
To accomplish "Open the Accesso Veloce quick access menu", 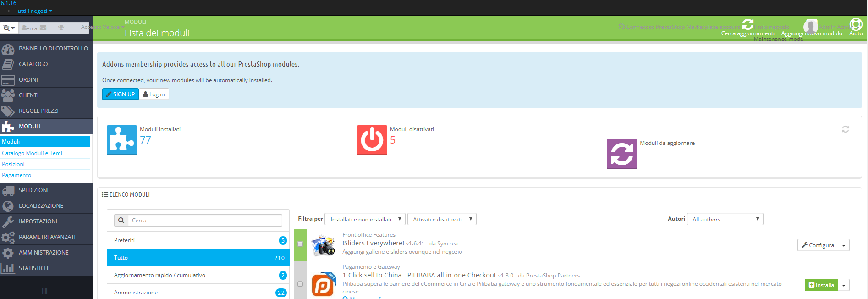I will tap(103, 27).
